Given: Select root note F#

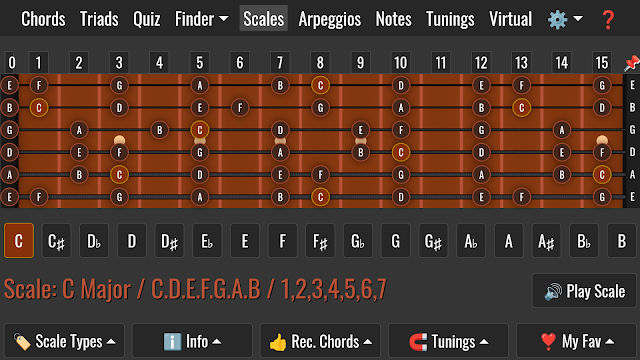Looking at the screenshot, I should point(320,241).
